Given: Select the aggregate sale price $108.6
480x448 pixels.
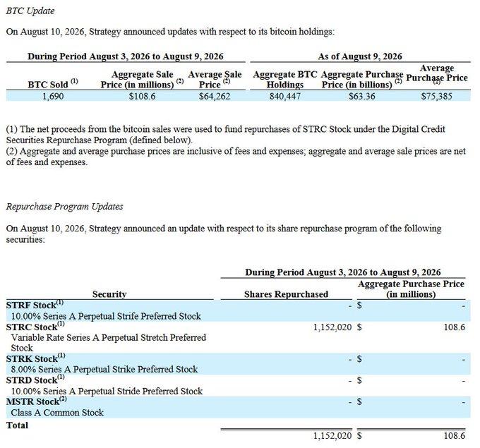Looking at the screenshot, I should tap(142, 96).
